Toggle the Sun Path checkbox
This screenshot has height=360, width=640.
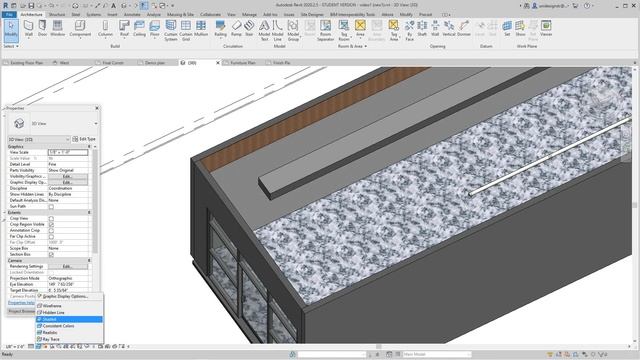pyautogui.click(x=51, y=207)
